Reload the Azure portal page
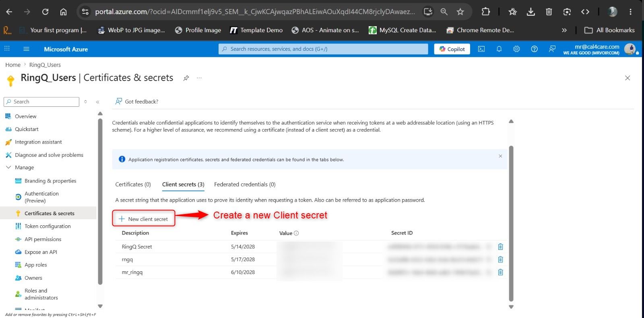644x318 pixels. click(x=45, y=12)
